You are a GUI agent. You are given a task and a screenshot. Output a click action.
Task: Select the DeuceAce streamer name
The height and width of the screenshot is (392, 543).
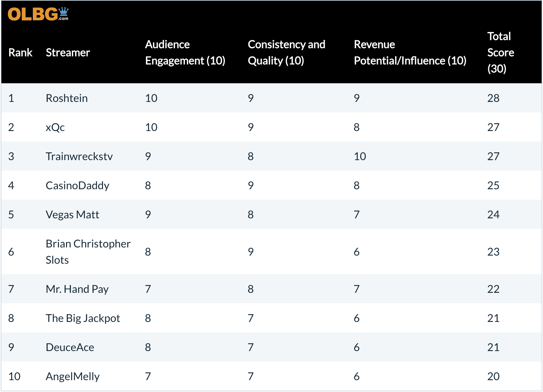click(70, 347)
